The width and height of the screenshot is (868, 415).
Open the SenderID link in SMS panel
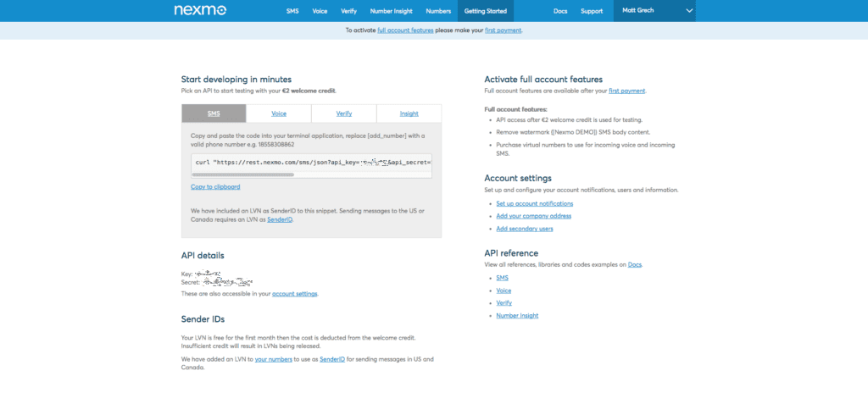pos(280,219)
